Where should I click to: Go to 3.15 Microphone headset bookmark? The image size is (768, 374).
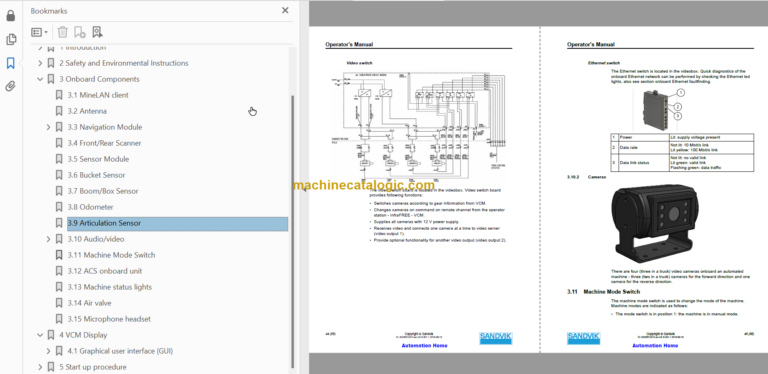point(109,319)
